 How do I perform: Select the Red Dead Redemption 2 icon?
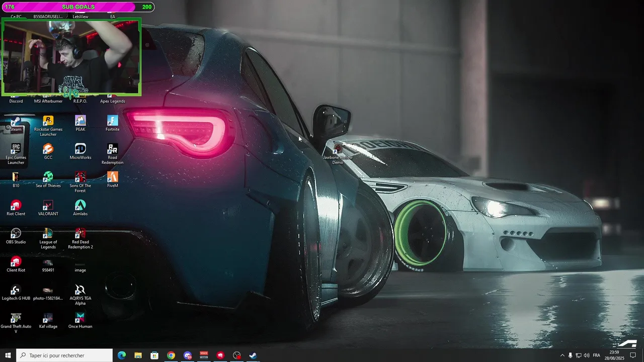pos(80,239)
